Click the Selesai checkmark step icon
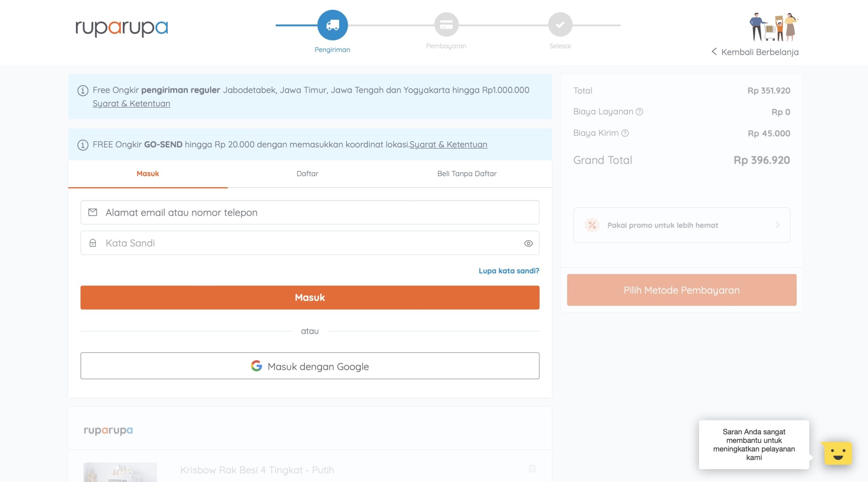 560,25
